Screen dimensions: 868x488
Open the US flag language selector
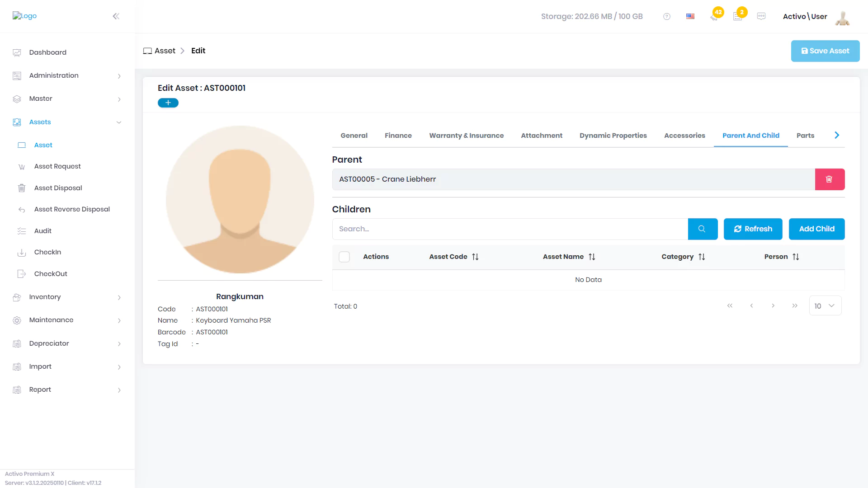pyautogui.click(x=690, y=16)
